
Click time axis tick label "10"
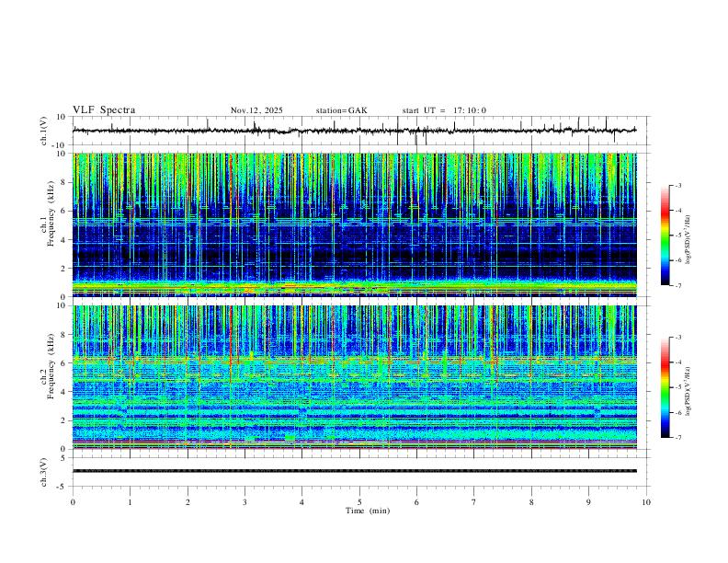coord(646,502)
